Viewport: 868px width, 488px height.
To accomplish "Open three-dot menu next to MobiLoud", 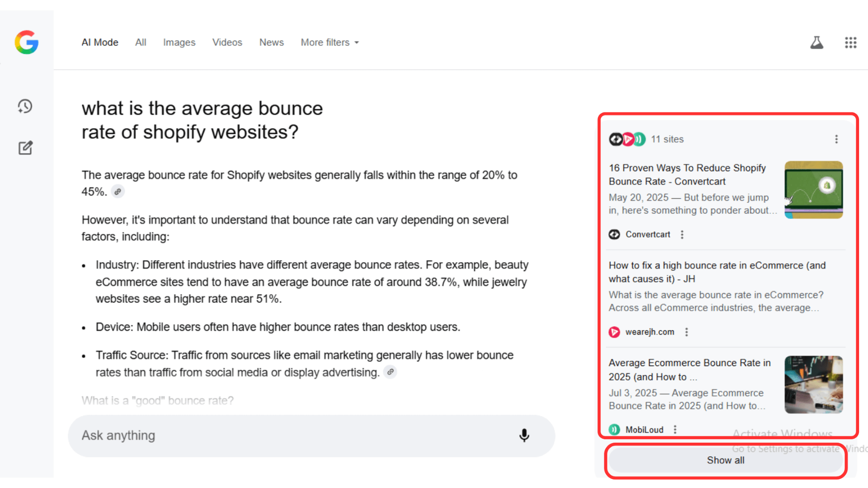I will (675, 430).
